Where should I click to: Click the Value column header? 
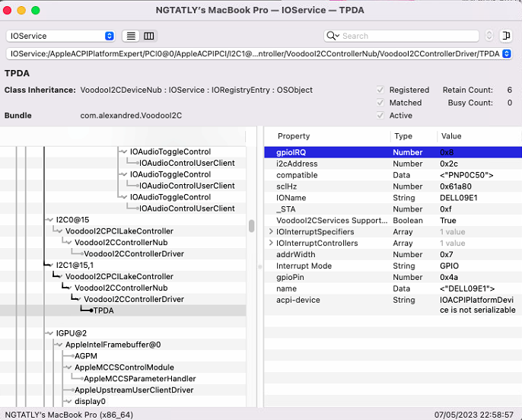click(x=450, y=136)
